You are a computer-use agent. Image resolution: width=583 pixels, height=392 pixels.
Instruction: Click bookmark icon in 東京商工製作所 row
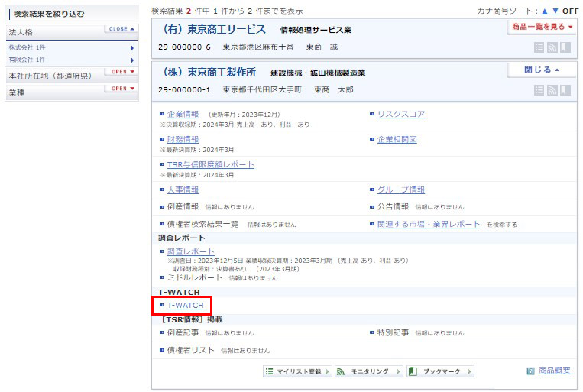coord(565,90)
